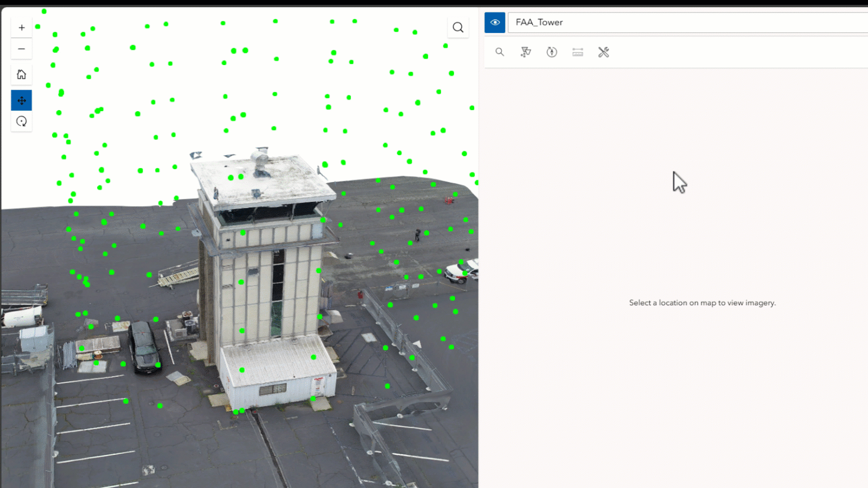Toggle the blue eye visibility control

[494, 22]
